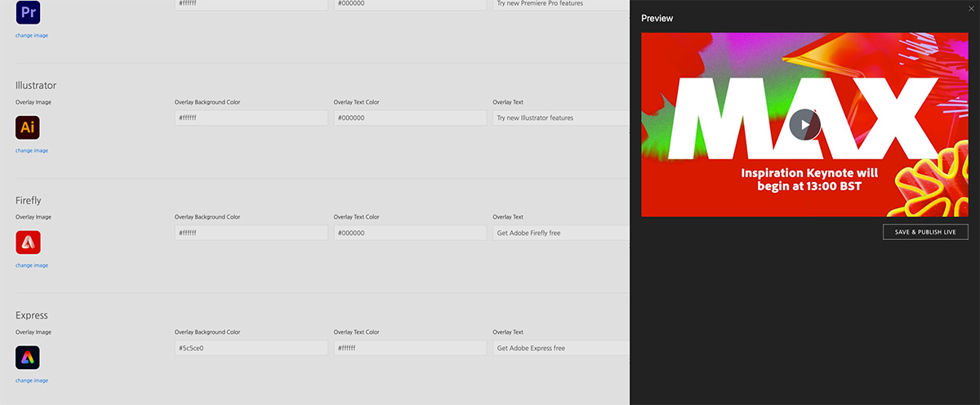Click the Preview panel title
The width and height of the screenshot is (980, 405).
click(657, 18)
